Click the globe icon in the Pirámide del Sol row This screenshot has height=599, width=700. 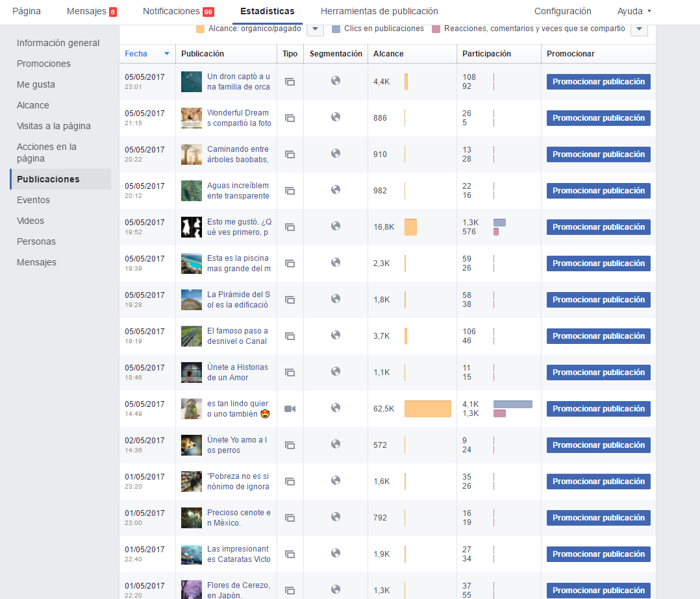[336, 299]
